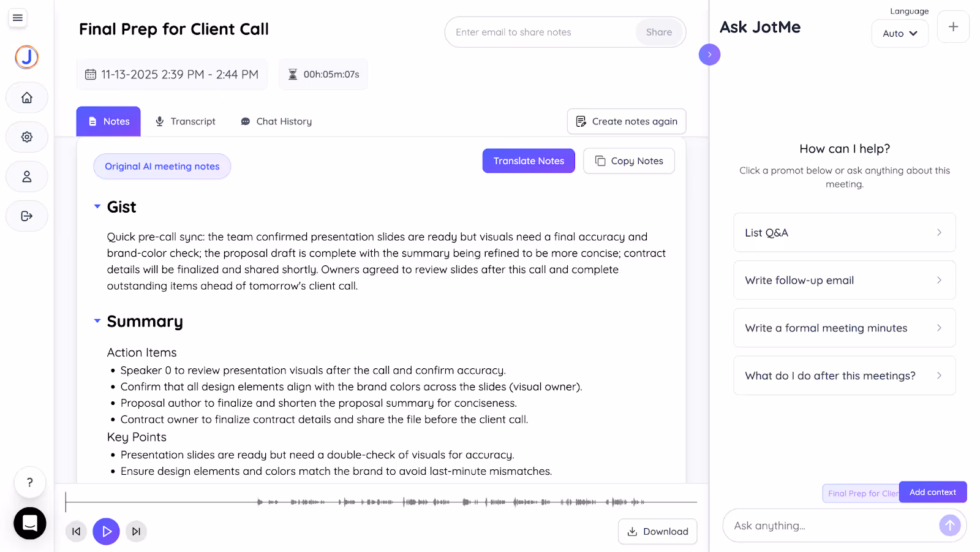
Task: Collapse the Gist section
Action: coord(97,206)
